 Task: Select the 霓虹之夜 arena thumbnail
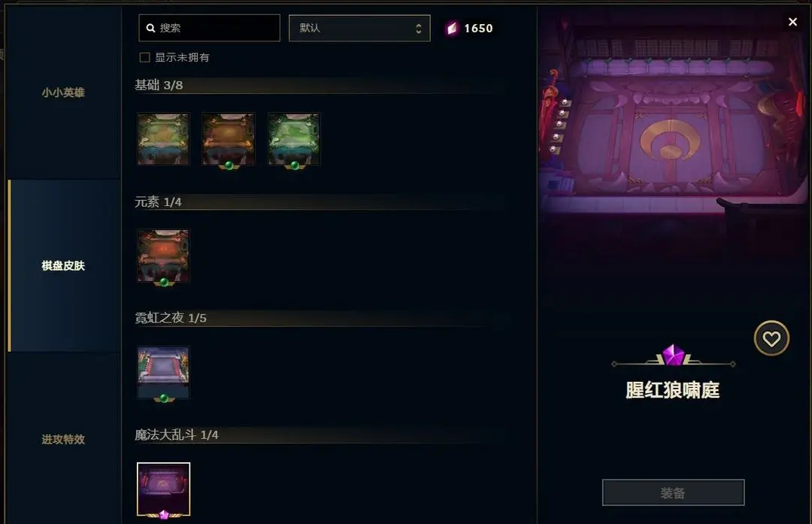[x=163, y=372]
